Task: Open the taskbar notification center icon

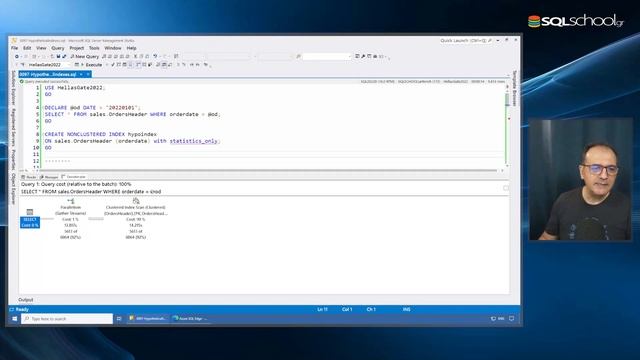Action: click(x=511, y=318)
